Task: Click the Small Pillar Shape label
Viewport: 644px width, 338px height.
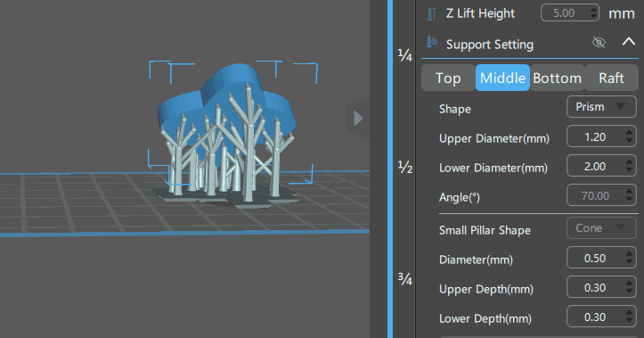Action: tap(485, 230)
